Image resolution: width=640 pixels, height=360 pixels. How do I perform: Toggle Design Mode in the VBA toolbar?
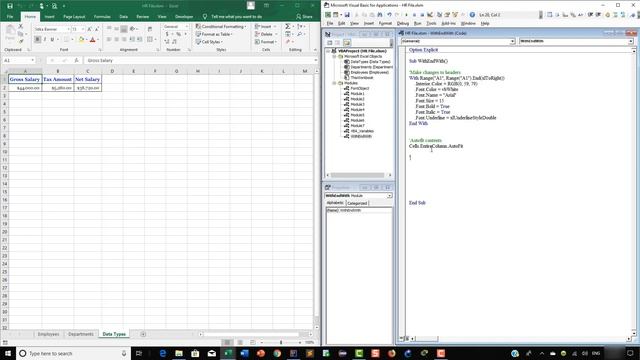(430, 15)
